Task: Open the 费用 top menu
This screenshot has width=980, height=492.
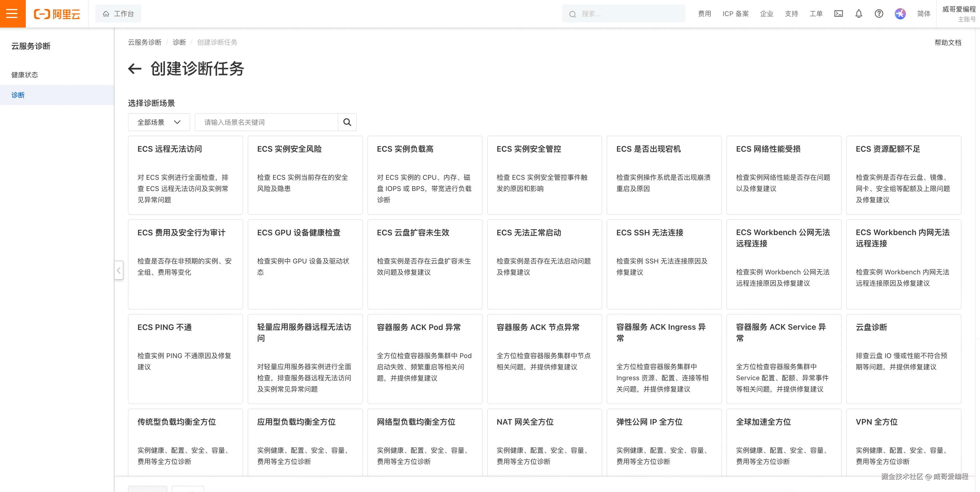Action: pos(704,14)
